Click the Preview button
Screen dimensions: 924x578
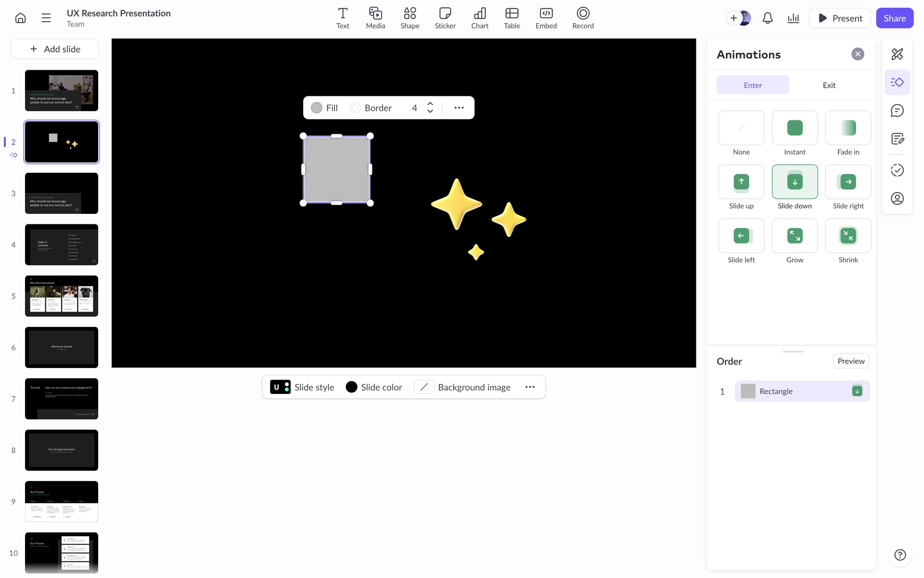(850, 361)
